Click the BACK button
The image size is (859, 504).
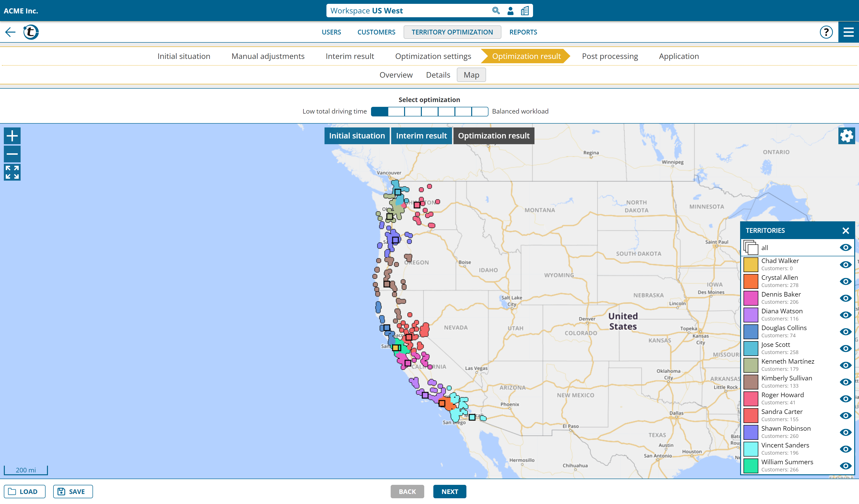407,491
